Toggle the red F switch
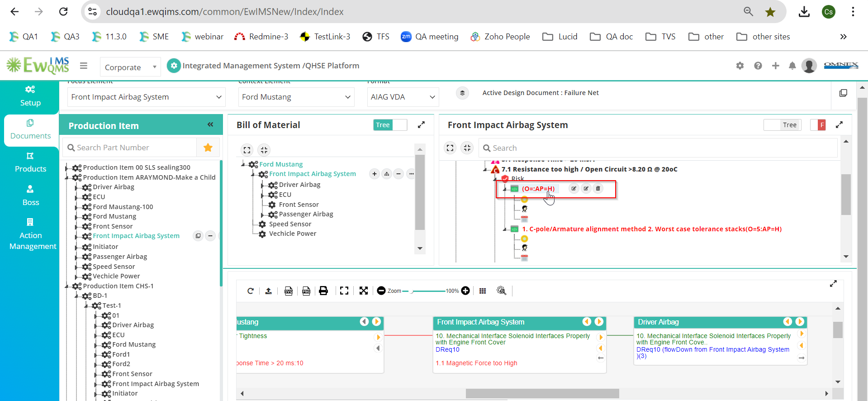This screenshot has width=868, height=401. pyautogui.click(x=818, y=125)
